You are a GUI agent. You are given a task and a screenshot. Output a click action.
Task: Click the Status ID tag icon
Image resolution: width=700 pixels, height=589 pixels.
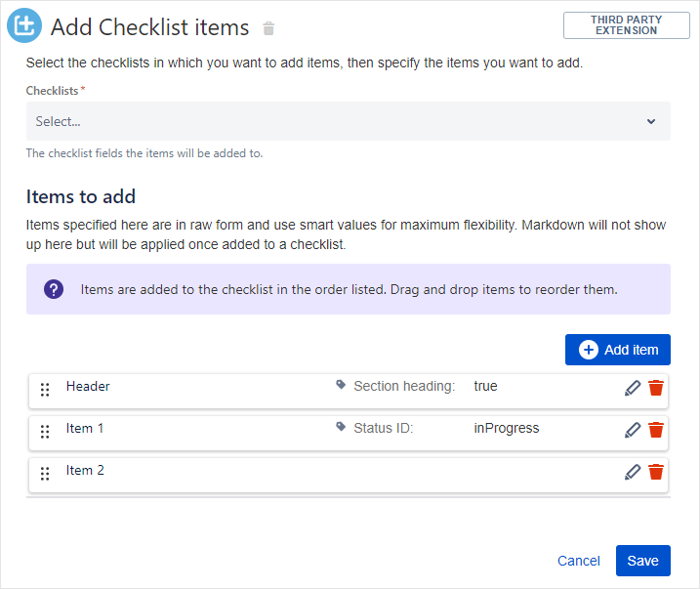341,427
